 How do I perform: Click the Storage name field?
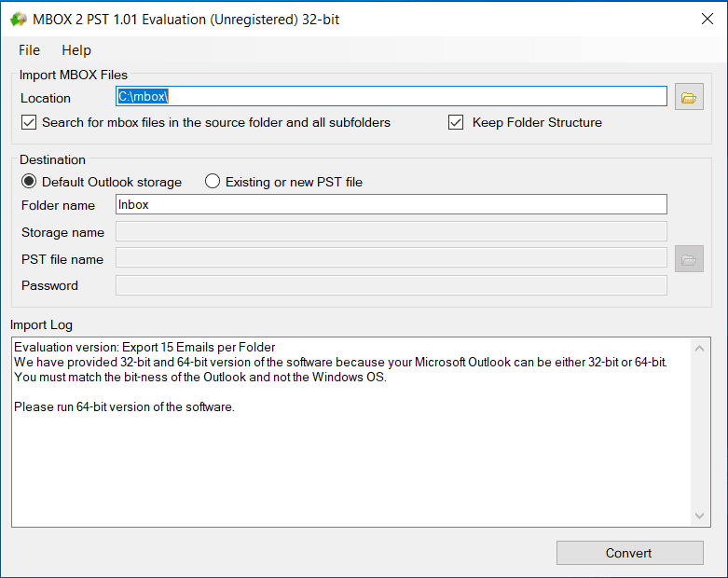coord(391,231)
